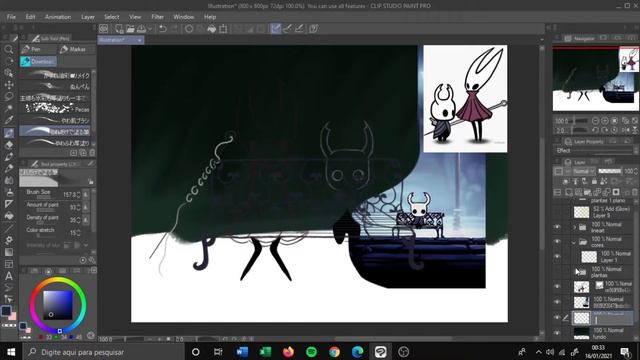
Task: Click the Undo arrow in command bar
Action: (x=163, y=29)
